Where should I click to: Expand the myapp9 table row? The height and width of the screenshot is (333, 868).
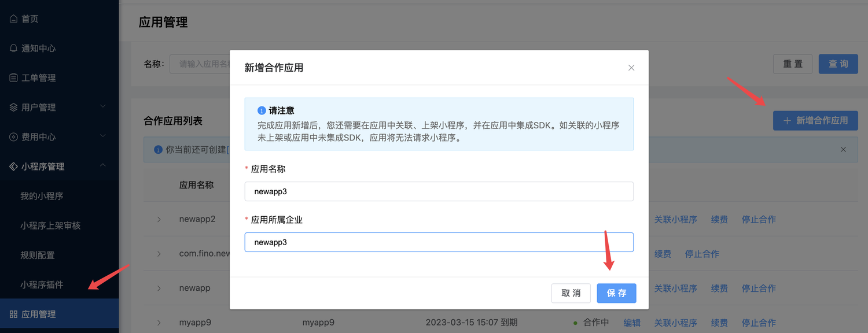tap(159, 322)
